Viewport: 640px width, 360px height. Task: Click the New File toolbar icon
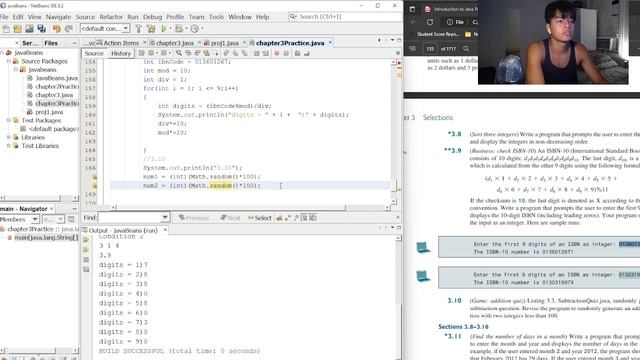click(6, 29)
